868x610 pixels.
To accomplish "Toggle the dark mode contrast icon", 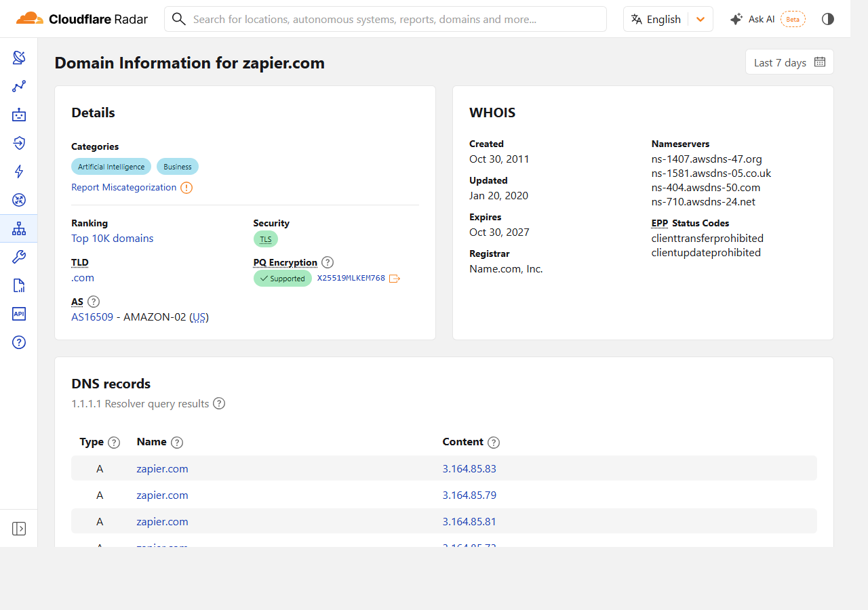I will 828,19.
